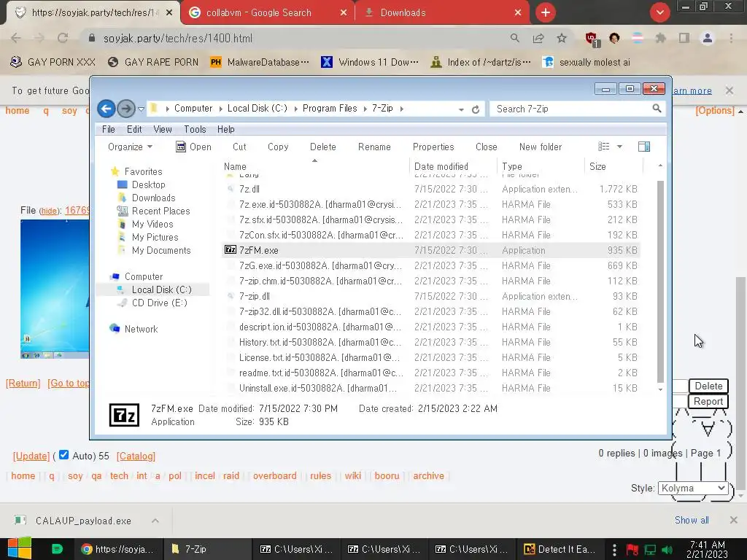Refresh the 7-Zip folder view
Image resolution: width=747 pixels, height=560 pixels.
(476, 109)
